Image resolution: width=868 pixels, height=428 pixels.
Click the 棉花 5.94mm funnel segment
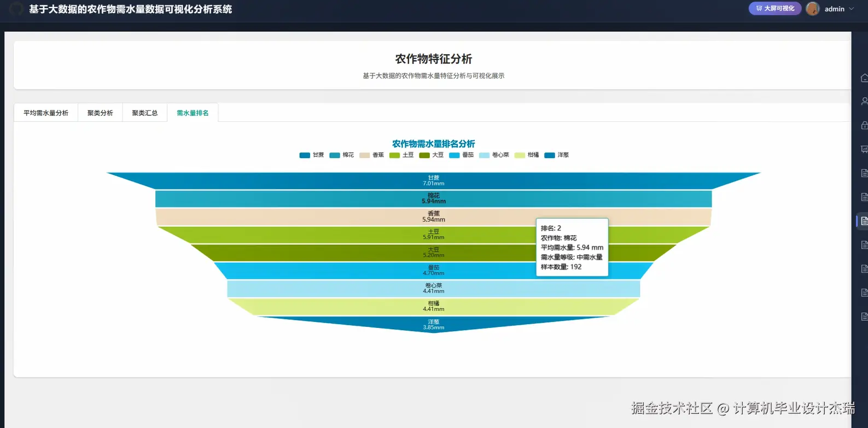pos(434,198)
